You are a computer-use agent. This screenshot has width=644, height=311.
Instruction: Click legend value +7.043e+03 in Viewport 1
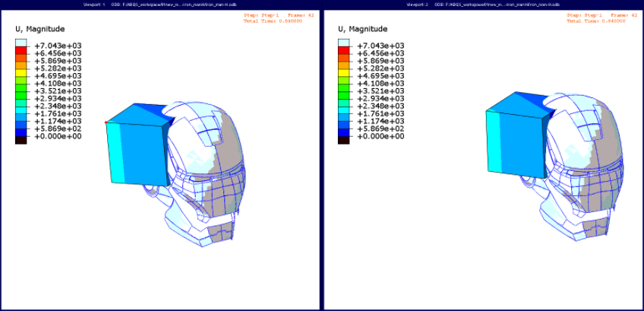coord(58,46)
